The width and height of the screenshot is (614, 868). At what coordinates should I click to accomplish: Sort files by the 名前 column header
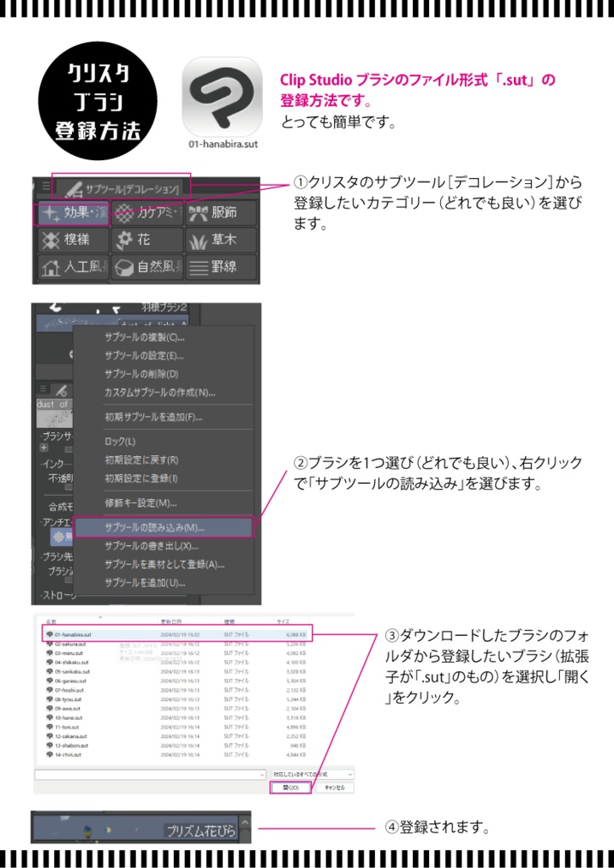pos(52,621)
